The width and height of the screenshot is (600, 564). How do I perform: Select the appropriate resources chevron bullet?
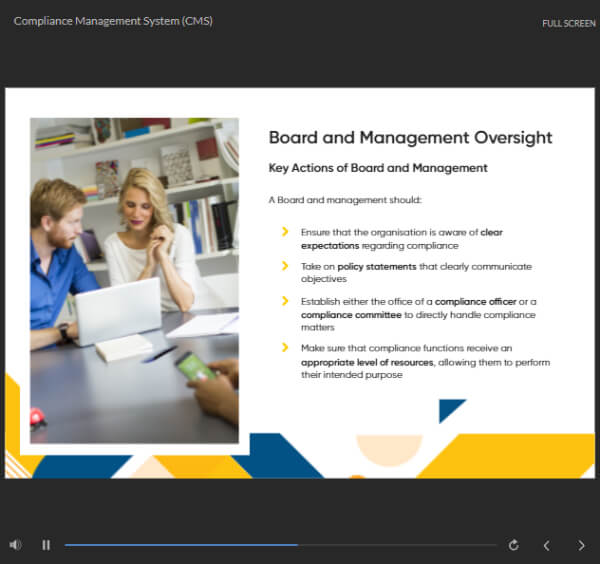coord(285,347)
